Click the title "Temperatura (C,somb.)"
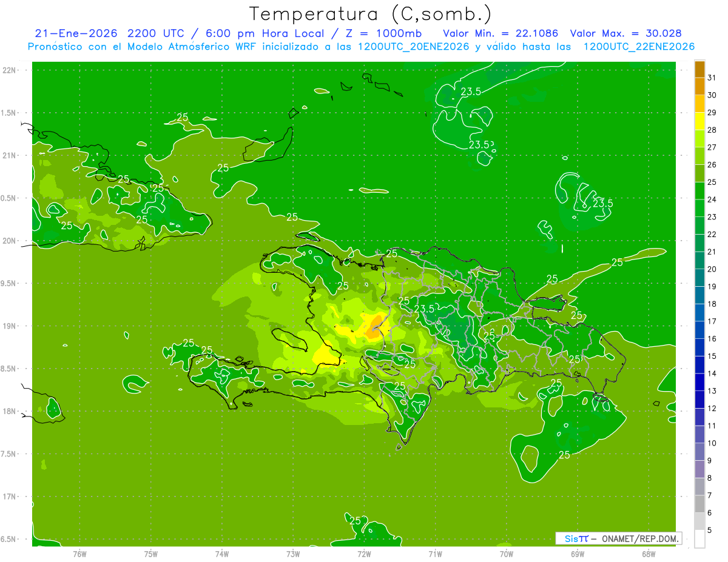728x562 pixels. [x=371, y=13]
